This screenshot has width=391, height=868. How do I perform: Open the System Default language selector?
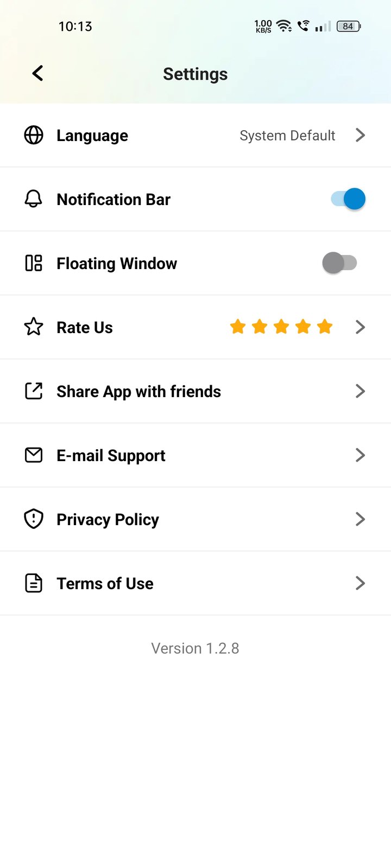tap(287, 136)
